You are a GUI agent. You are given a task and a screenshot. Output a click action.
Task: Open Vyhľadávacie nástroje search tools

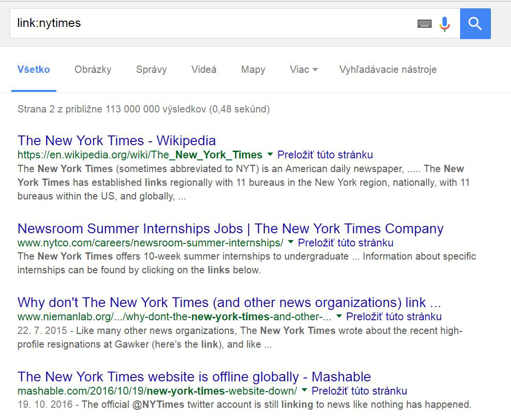coord(388,69)
